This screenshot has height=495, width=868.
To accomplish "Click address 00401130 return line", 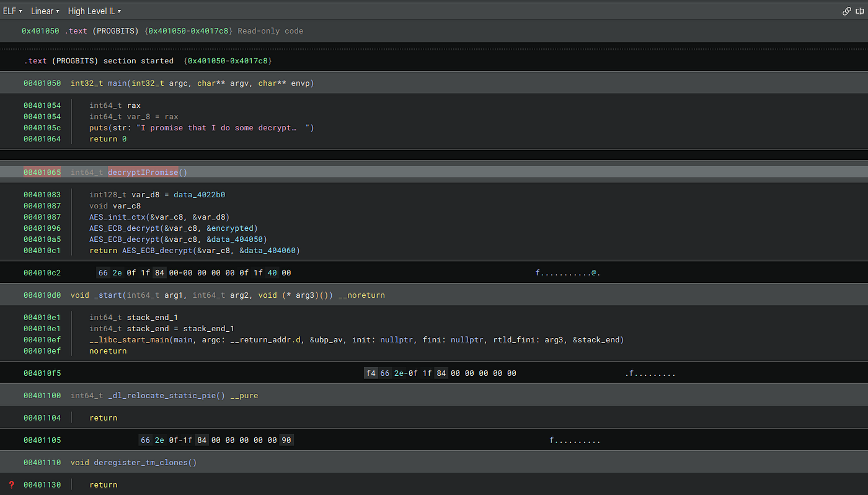I will 42,485.
